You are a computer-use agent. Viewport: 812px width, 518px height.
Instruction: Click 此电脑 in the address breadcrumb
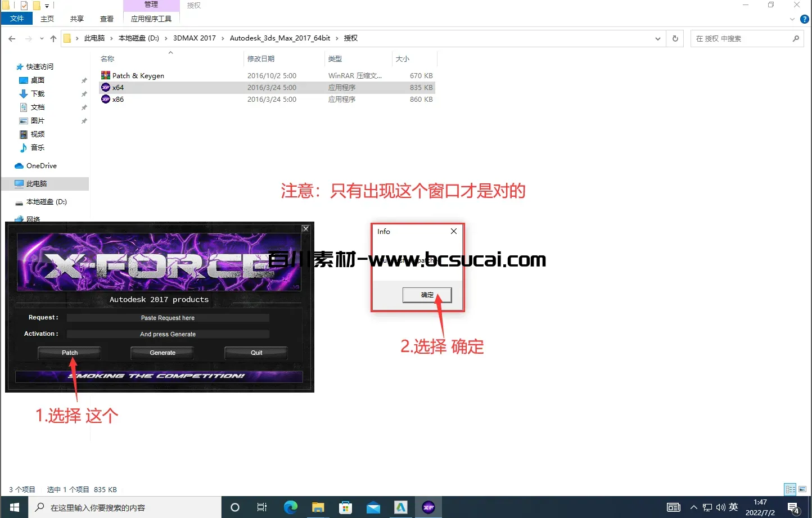click(94, 38)
